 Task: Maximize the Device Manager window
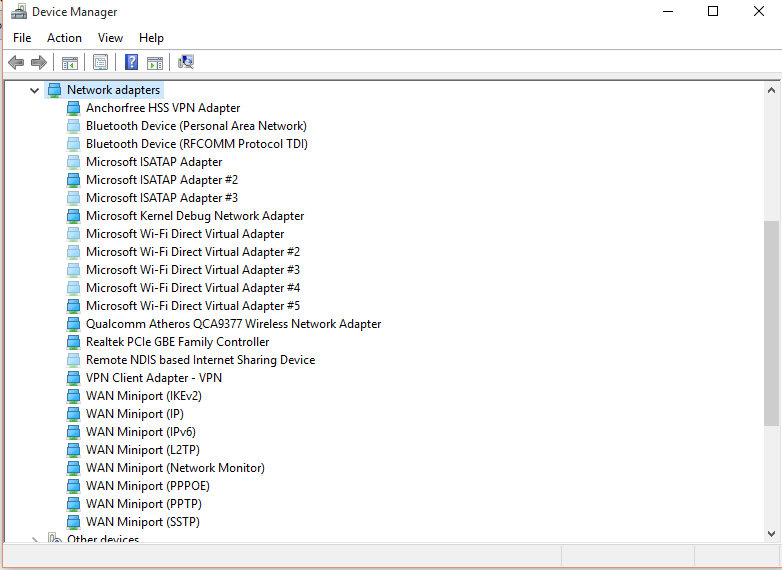(x=713, y=11)
